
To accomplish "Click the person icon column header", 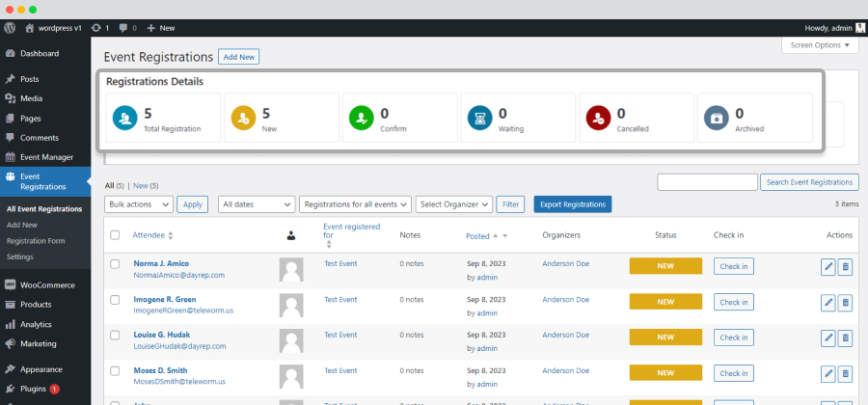I will tap(291, 235).
